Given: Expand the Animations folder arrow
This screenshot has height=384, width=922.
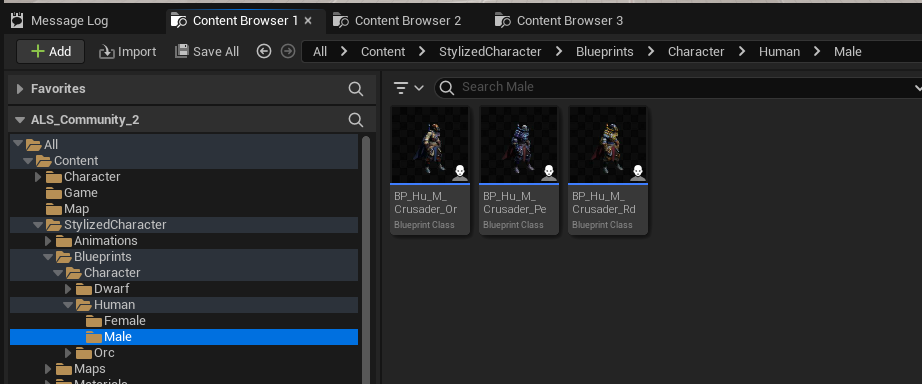Looking at the screenshot, I should click(48, 241).
